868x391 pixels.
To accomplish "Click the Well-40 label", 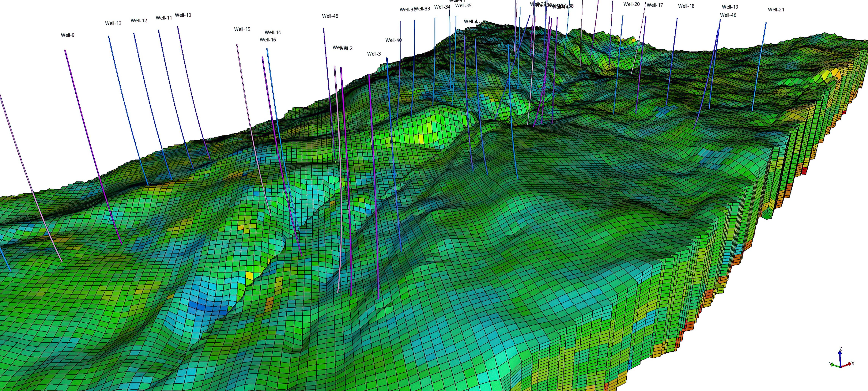I will (x=394, y=40).
